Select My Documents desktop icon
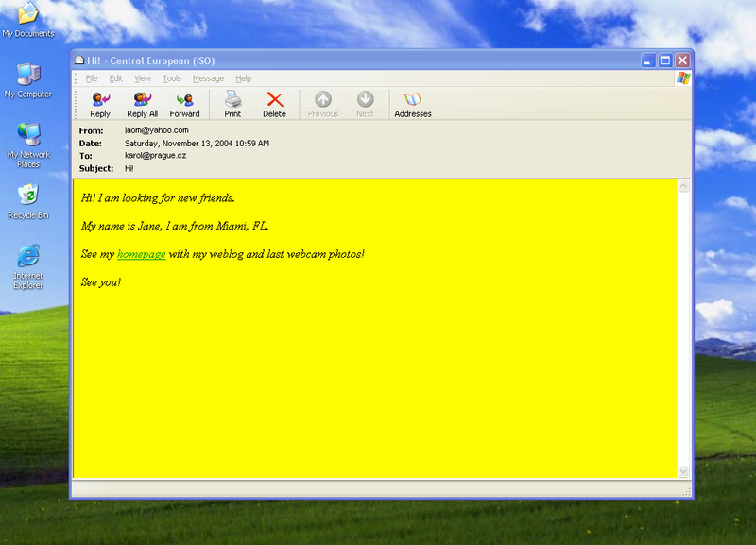Screen dimensions: 756x545 coord(28,20)
